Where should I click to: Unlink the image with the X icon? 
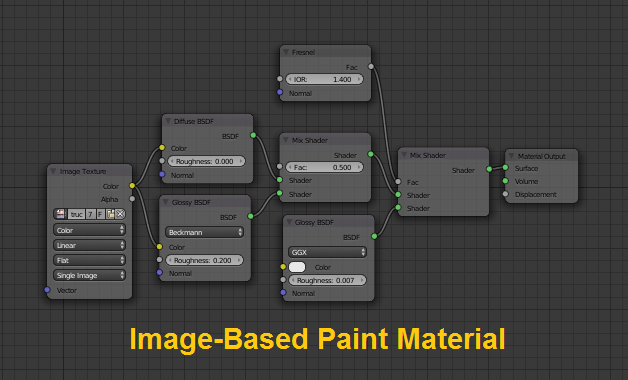click(x=120, y=214)
